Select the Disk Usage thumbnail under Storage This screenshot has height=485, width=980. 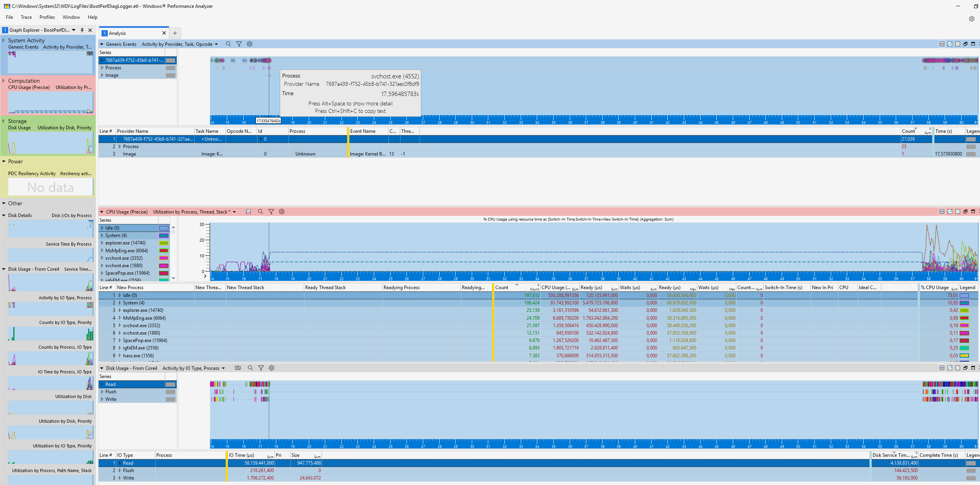51,143
